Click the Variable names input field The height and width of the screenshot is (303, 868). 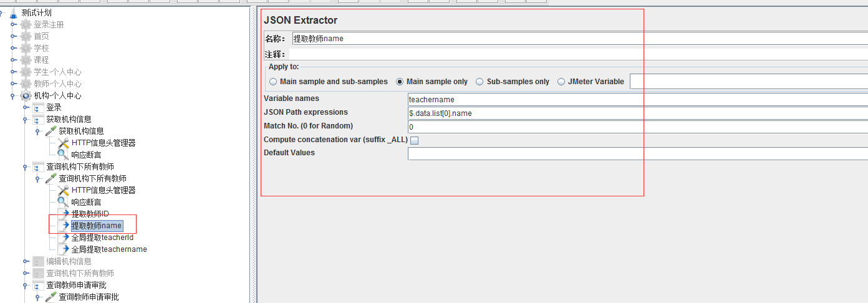click(638, 99)
